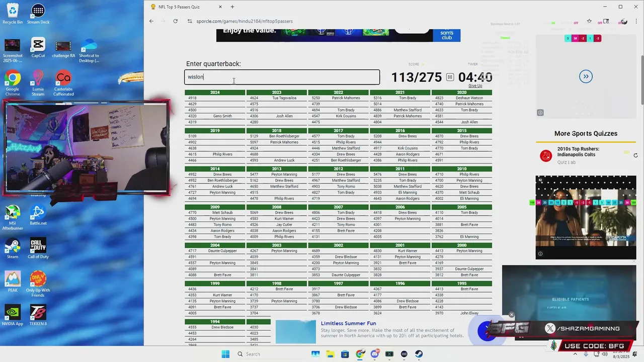
Task: Launch Battle.net from desktop
Action: pos(38,215)
